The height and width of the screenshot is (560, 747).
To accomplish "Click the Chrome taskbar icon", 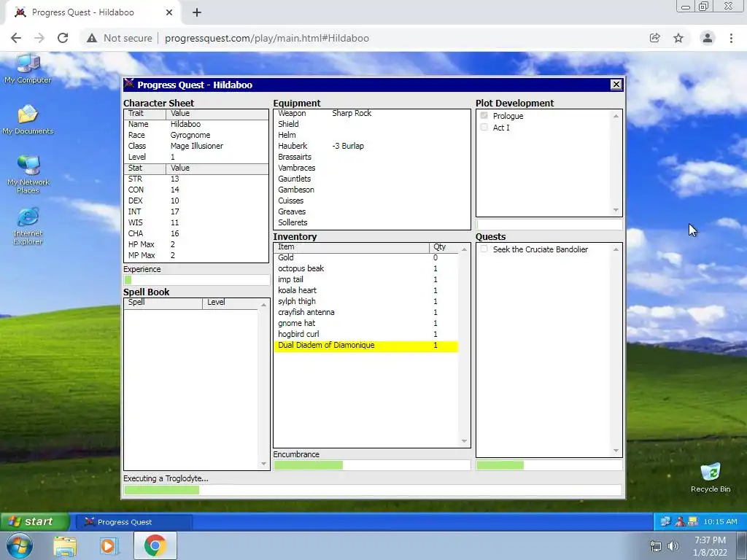I will [155, 545].
